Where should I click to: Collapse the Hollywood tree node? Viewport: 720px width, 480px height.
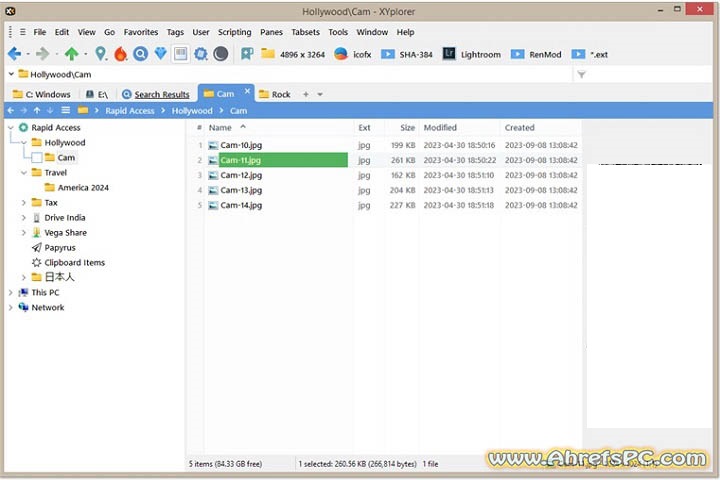(x=24, y=143)
